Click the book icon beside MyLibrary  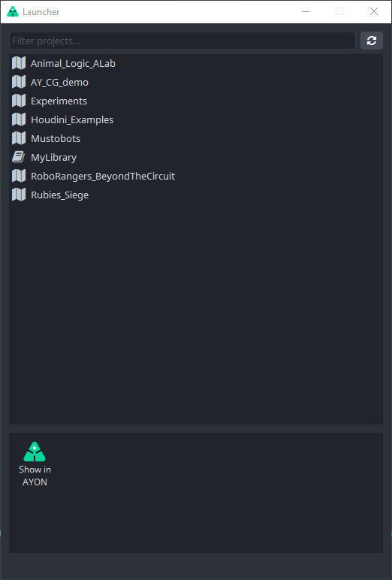(19, 157)
